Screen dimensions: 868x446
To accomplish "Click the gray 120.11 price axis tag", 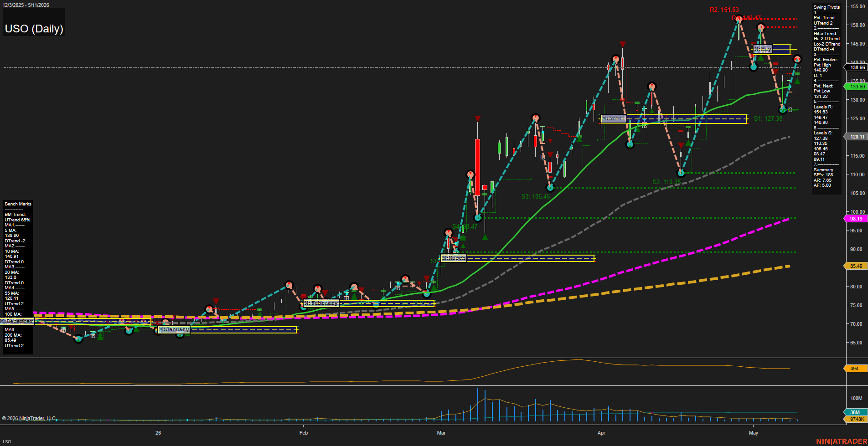I will coord(856,137).
